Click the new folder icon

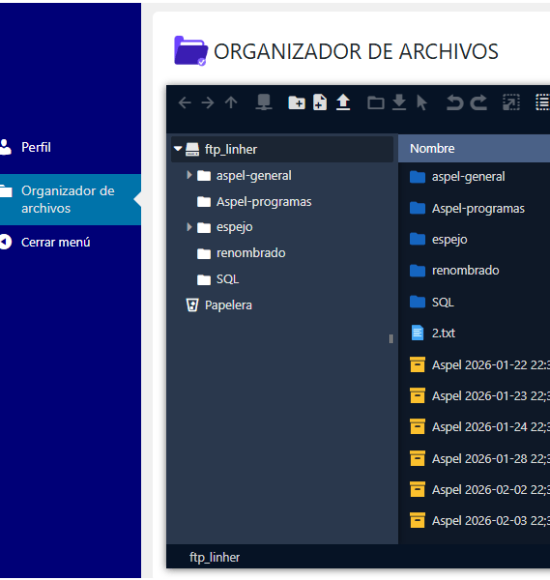click(297, 102)
